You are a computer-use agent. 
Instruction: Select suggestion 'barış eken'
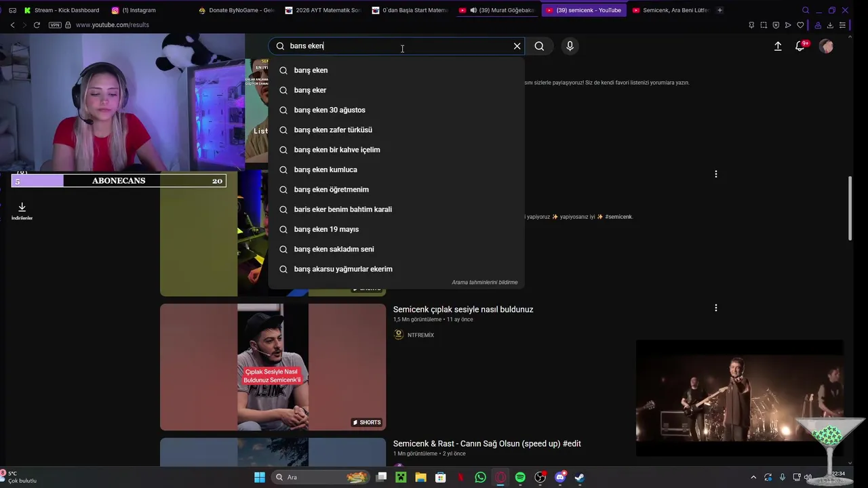(x=396, y=70)
